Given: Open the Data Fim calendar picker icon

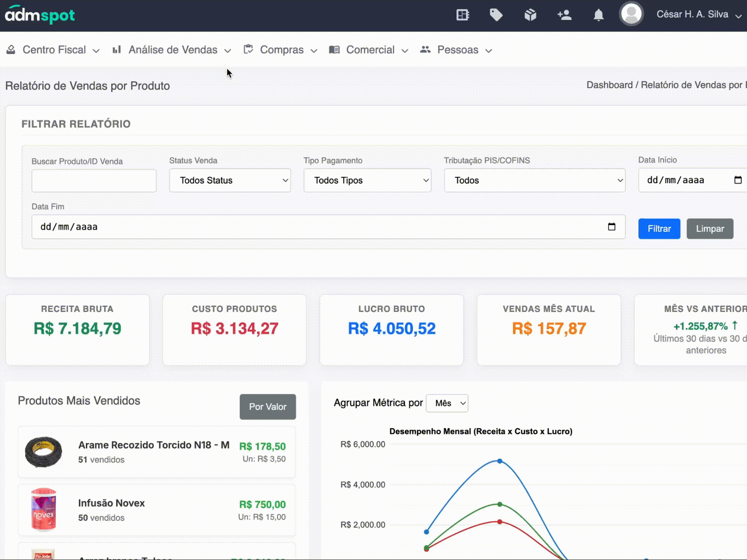Looking at the screenshot, I should coord(611,227).
